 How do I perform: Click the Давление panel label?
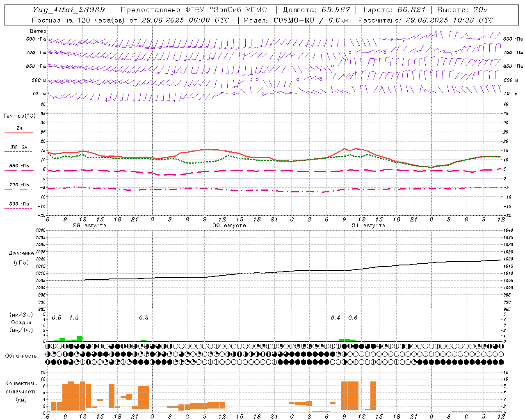pos(21,253)
